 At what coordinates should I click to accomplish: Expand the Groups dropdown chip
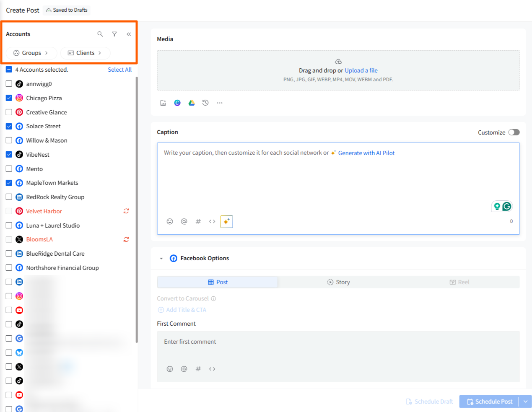click(x=31, y=53)
